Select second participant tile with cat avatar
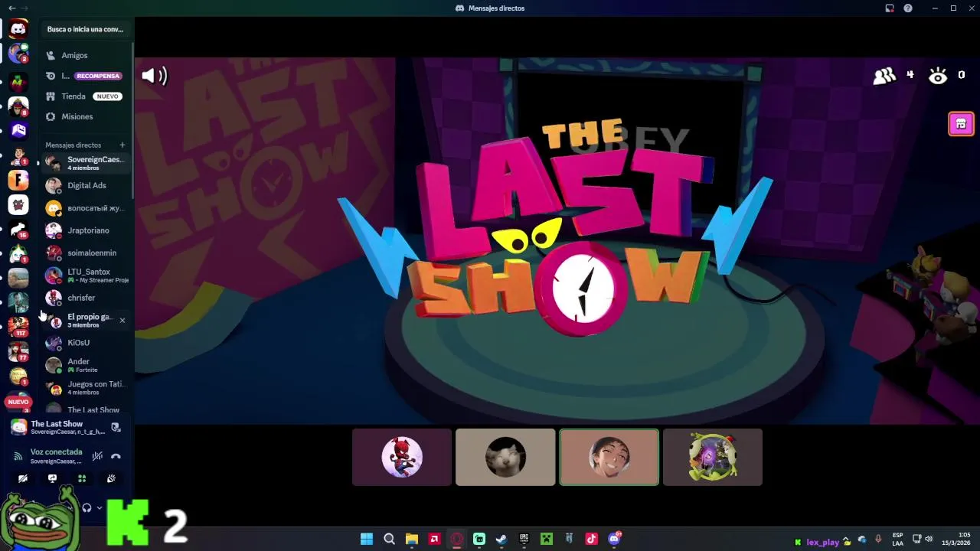The width and height of the screenshot is (980, 551). (505, 457)
